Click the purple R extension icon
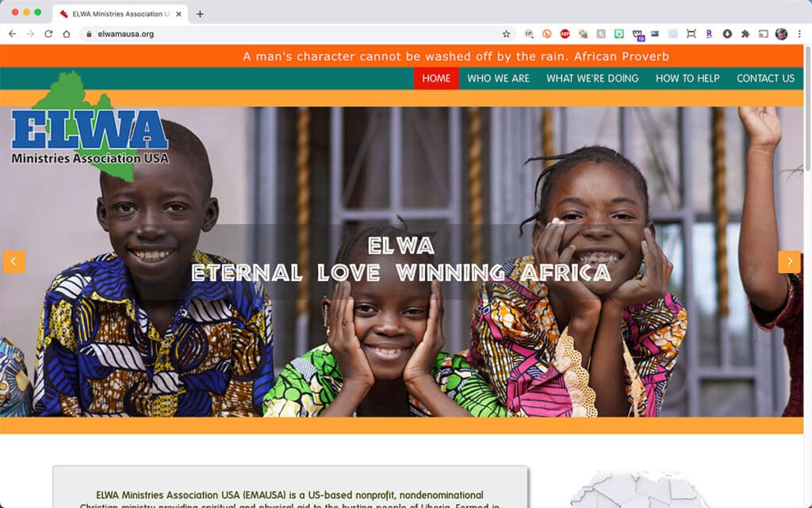The image size is (812, 508). [709, 34]
